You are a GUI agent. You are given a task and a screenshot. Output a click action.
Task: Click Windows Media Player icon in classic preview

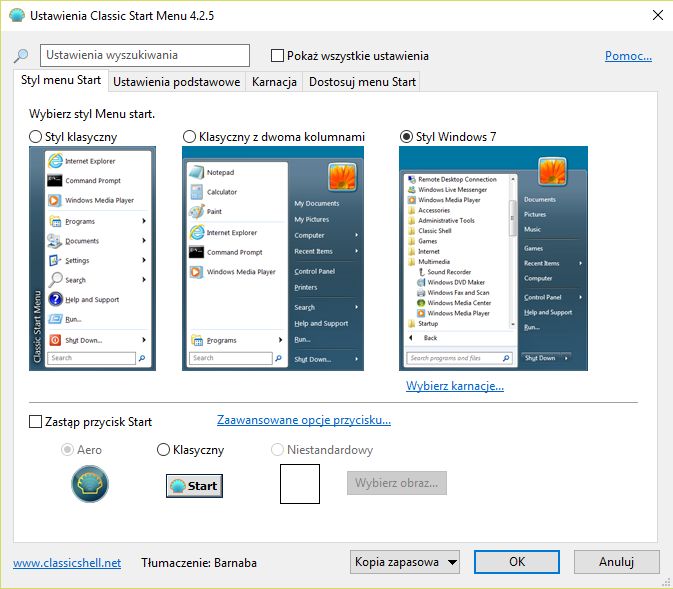tap(55, 200)
